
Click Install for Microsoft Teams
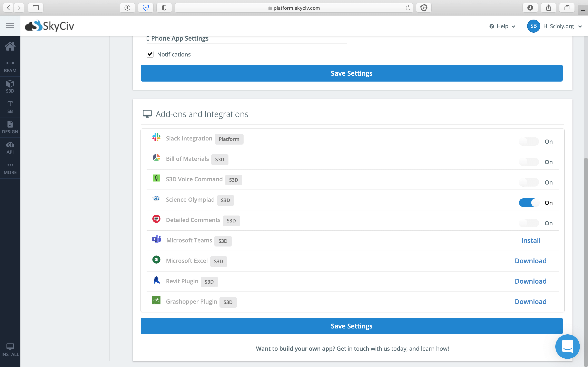531,240
